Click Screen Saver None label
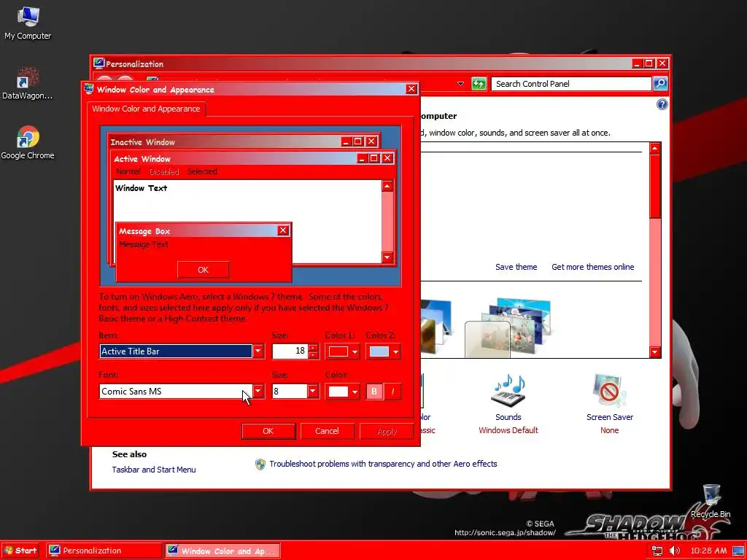The width and height of the screenshot is (747, 560). coord(609,430)
